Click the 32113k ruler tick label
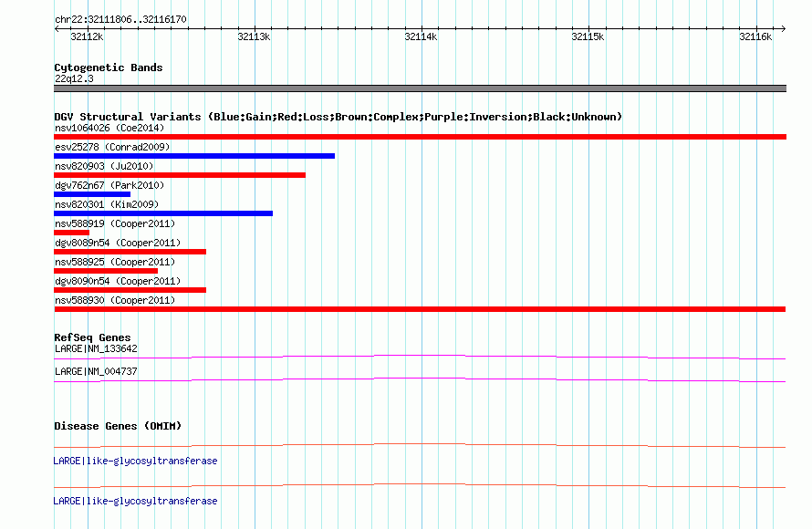The width and height of the screenshot is (812, 529). pyautogui.click(x=254, y=36)
